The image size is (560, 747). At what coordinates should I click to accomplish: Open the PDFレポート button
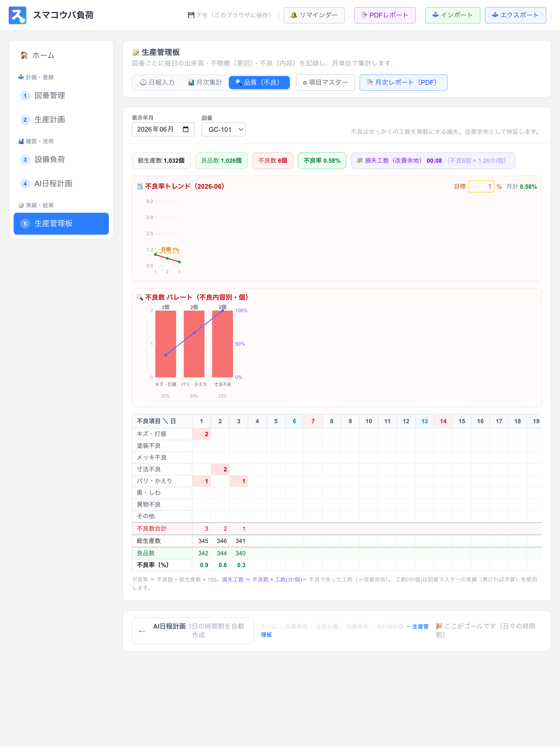click(385, 15)
